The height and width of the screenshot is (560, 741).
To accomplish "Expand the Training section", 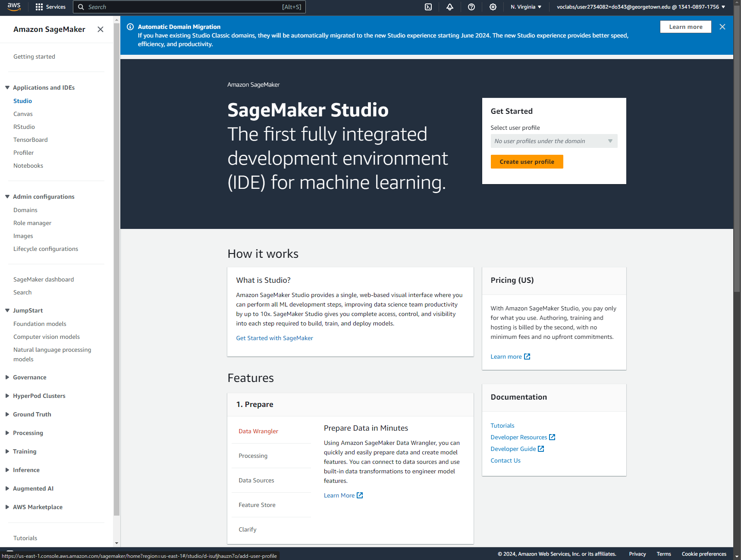I will [x=7, y=451].
